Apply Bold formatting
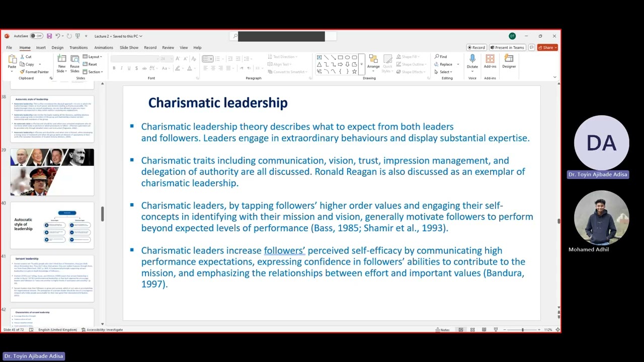Viewport: 644px width, 362px height. coord(114,68)
